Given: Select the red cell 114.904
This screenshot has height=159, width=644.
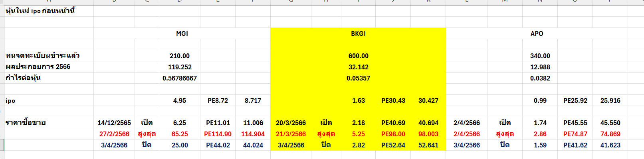Looking at the screenshot, I should click(253, 134).
